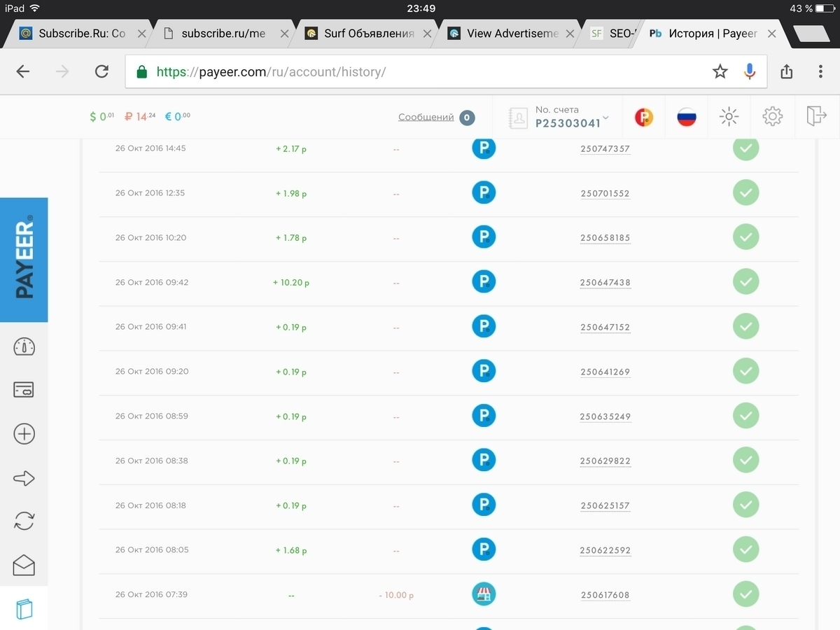Open transaction ID 250641269
This screenshot has width=840, height=630.
[x=605, y=372]
